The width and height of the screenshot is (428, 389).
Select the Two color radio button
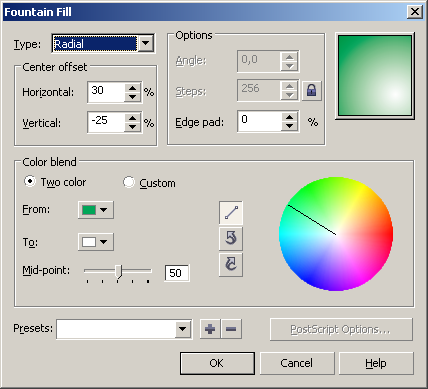coord(30,182)
